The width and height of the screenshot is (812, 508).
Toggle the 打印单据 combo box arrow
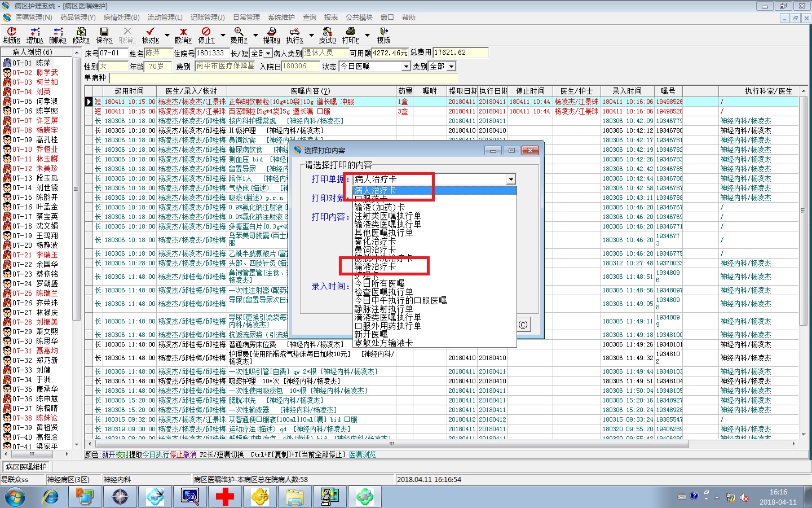[x=511, y=179]
